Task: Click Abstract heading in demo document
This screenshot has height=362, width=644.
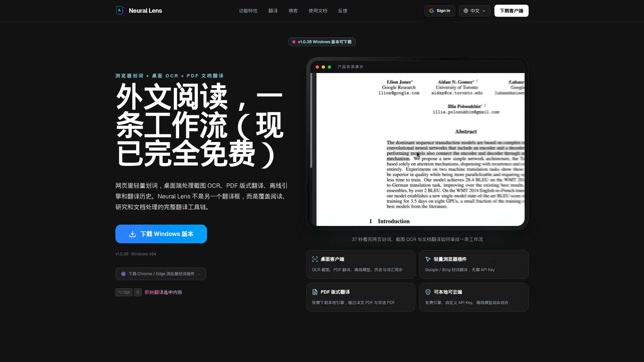Action: click(x=466, y=132)
